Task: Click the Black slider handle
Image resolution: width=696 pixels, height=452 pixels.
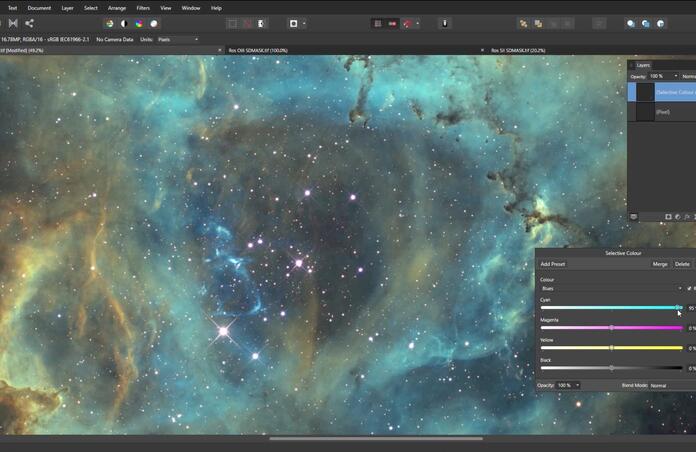Action: (611, 368)
